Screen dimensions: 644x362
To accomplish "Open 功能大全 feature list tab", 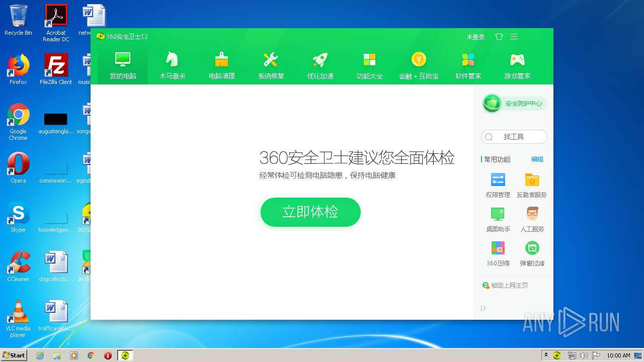I will [x=370, y=65].
